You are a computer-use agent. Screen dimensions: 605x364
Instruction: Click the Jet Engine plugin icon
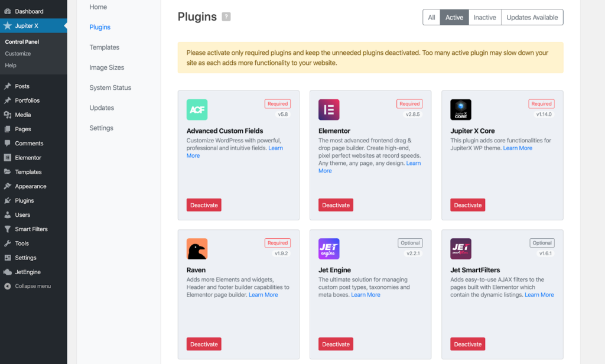329,249
